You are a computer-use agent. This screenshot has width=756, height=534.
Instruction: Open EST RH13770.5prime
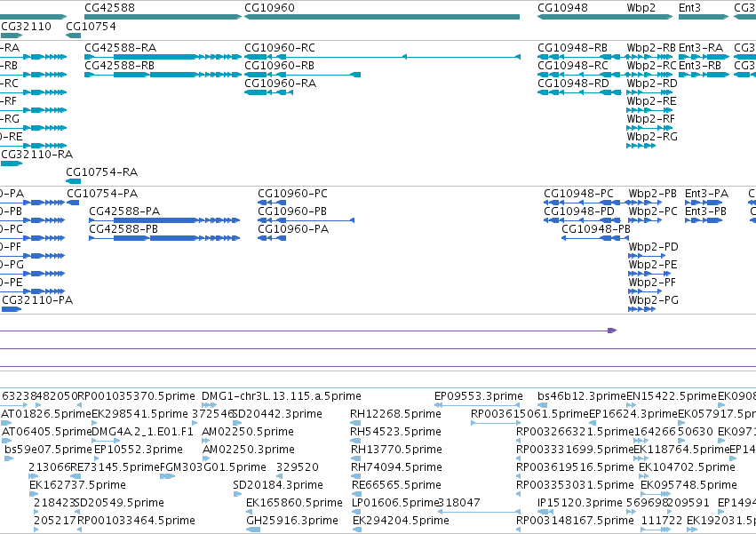(396, 450)
